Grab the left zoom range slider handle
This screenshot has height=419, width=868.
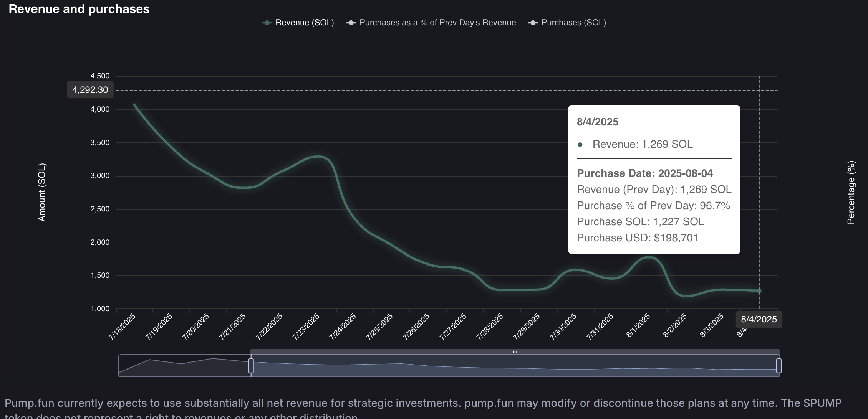251,365
